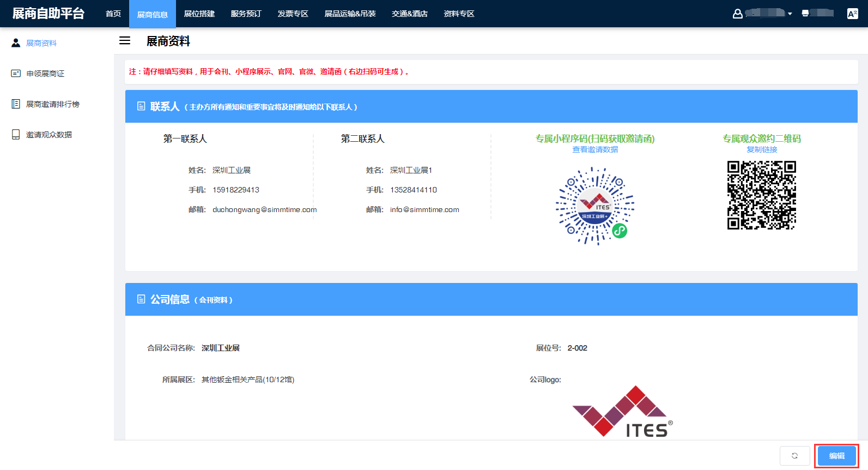Image resolution: width=868 pixels, height=470 pixels.
Task: Click the 邀请观众数据 device icon in the sidebar
Action: coord(16,135)
